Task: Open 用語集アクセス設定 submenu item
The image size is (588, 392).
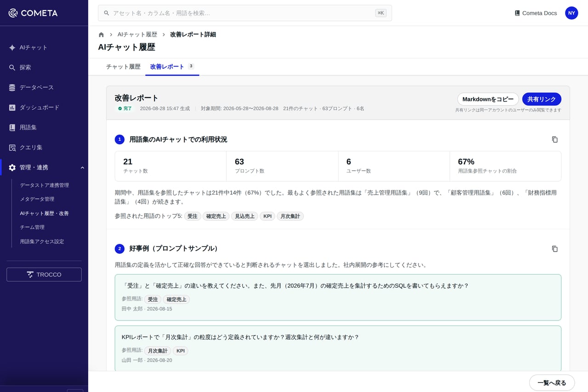Action: tap(42, 241)
